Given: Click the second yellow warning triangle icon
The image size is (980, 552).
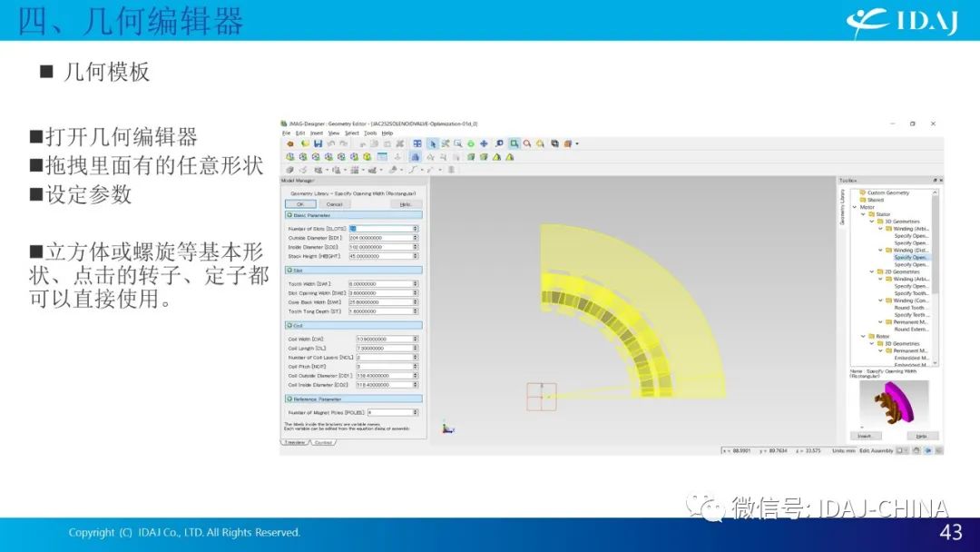Looking at the screenshot, I should coord(509,157).
